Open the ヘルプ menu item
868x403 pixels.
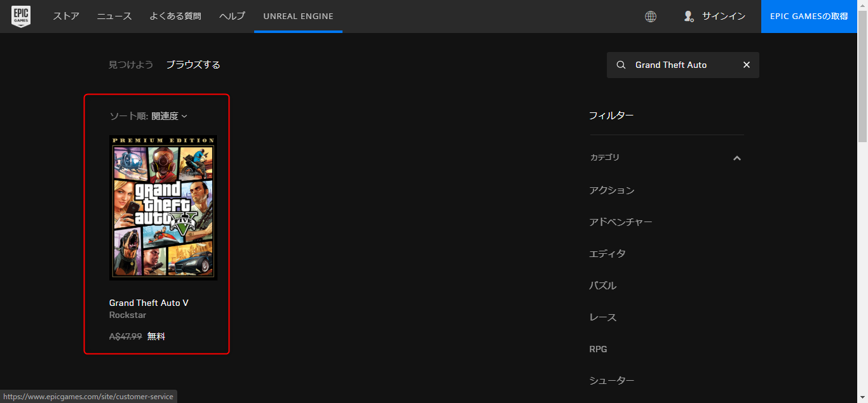tap(232, 17)
